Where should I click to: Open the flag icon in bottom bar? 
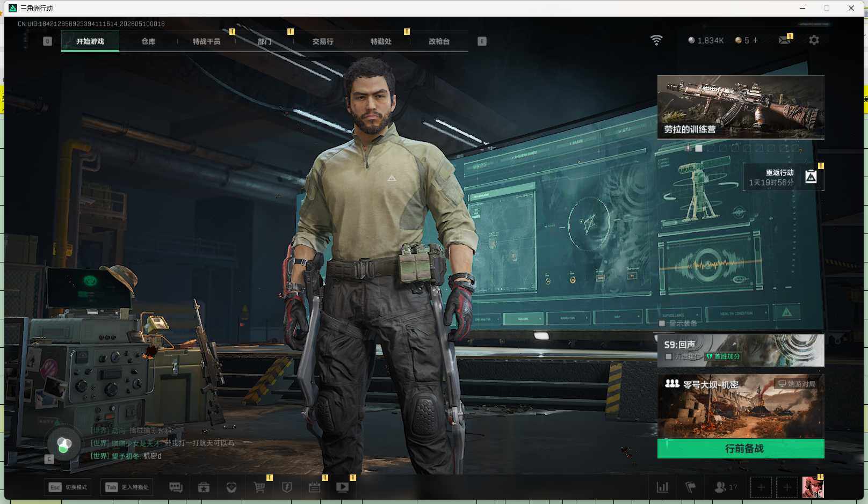[691, 487]
